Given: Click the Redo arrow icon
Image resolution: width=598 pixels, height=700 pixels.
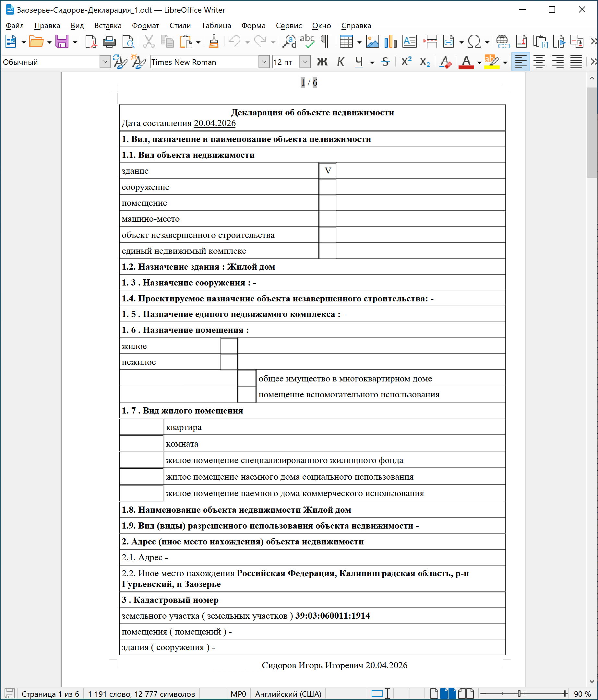Looking at the screenshot, I should [x=260, y=41].
